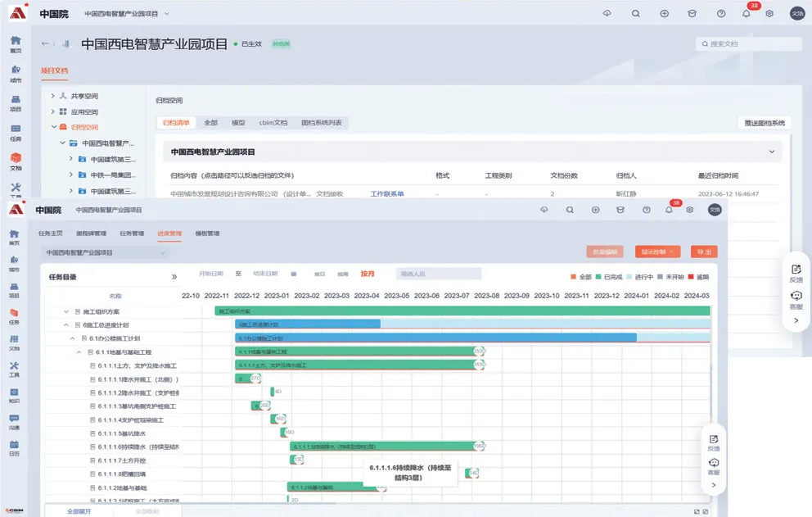Switch to the 模型 tab
This screenshot has width=812, height=517.
[238, 123]
